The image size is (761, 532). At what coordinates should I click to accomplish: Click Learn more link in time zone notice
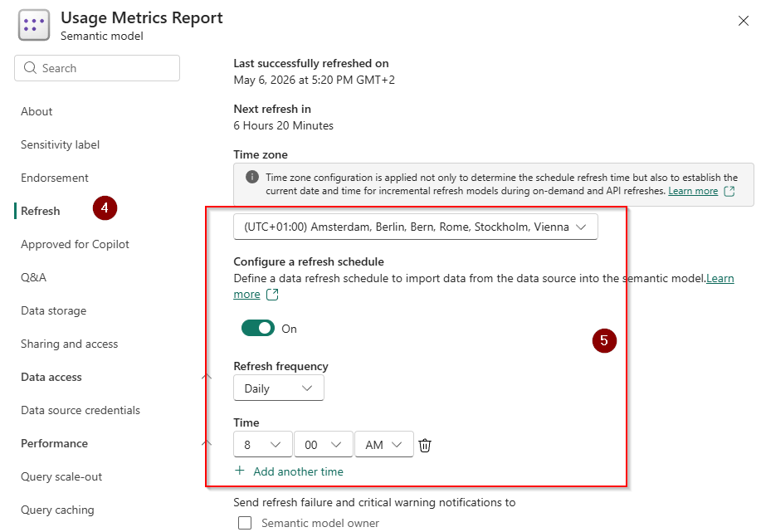tap(693, 191)
